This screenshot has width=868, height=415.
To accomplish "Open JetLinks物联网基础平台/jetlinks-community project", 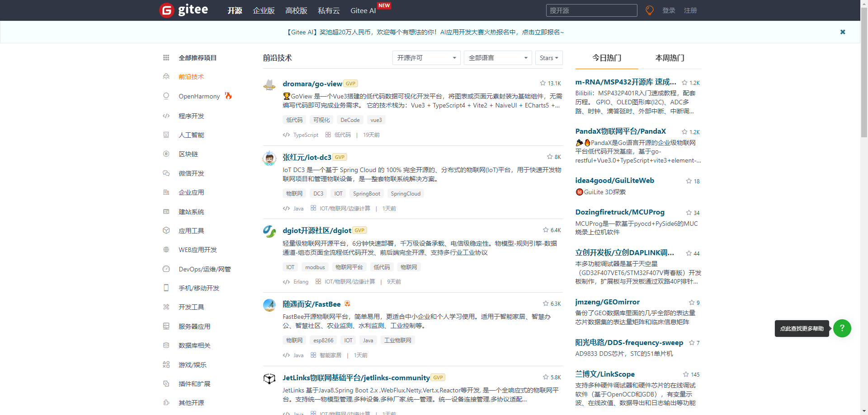I will [356, 378].
